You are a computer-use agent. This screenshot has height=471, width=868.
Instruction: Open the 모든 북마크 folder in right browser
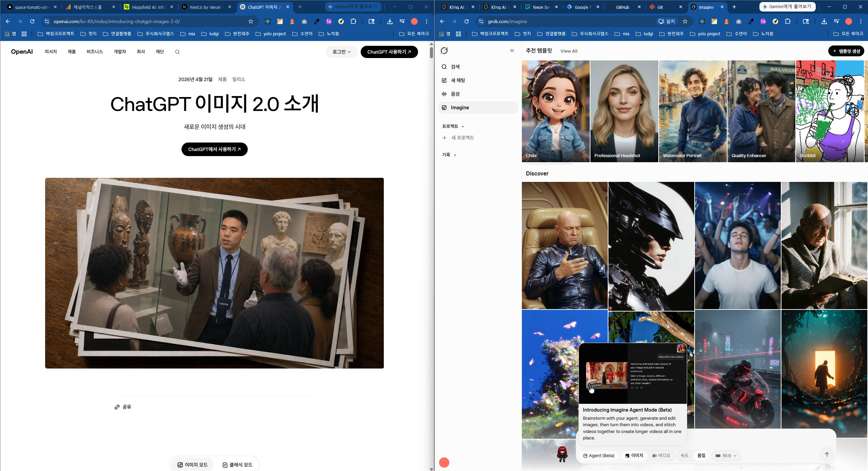(848, 34)
